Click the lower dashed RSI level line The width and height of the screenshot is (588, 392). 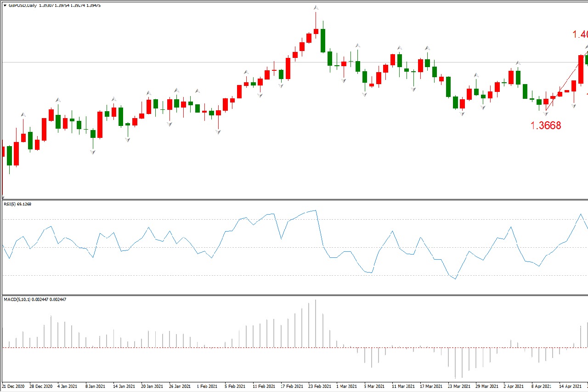(184, 275)
